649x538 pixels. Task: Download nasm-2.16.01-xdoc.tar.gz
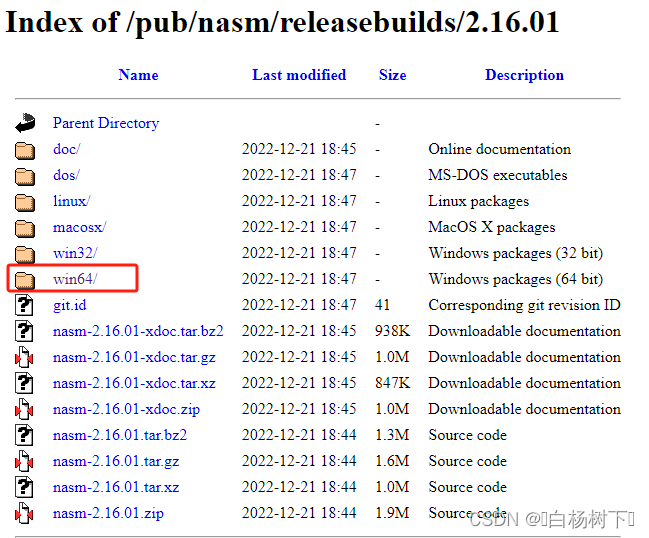pyautogui.click(x=134, y=358)
